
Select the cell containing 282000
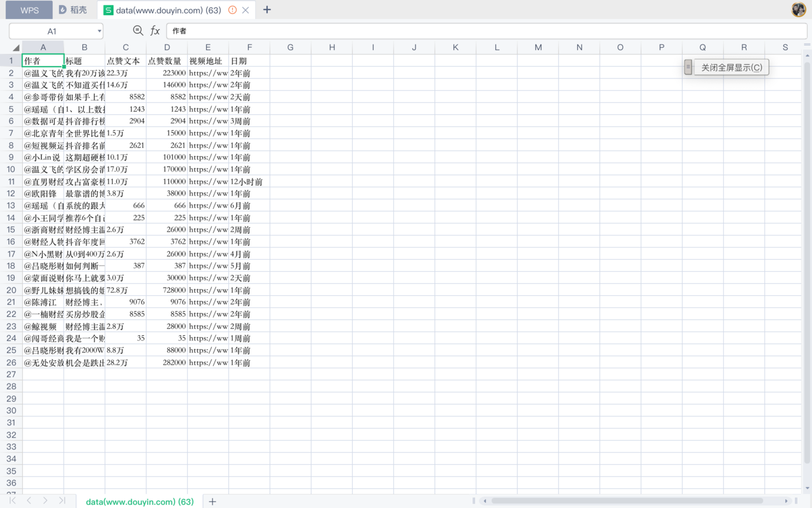coord(167,363)
